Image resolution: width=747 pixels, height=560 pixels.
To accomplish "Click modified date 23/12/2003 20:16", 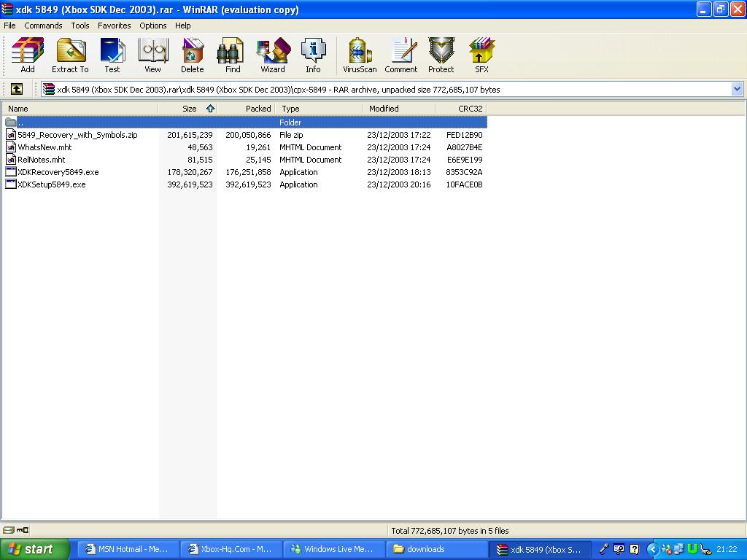I will pyautogui.click(x=399, y=184).
